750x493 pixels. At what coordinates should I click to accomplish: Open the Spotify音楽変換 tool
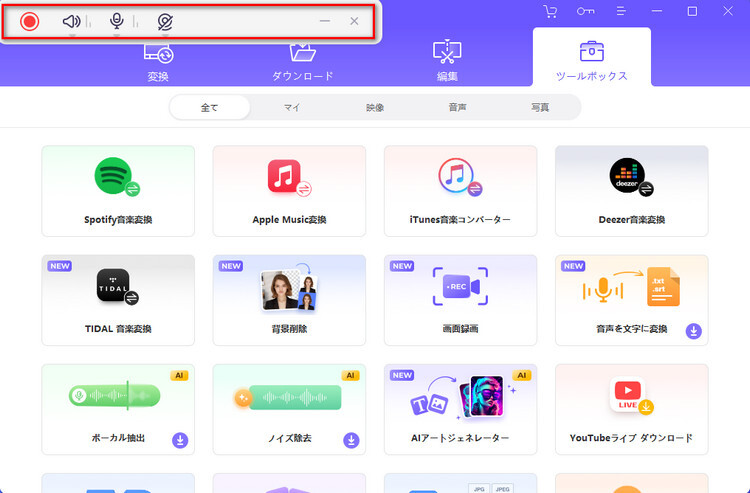tap(118, 191)
